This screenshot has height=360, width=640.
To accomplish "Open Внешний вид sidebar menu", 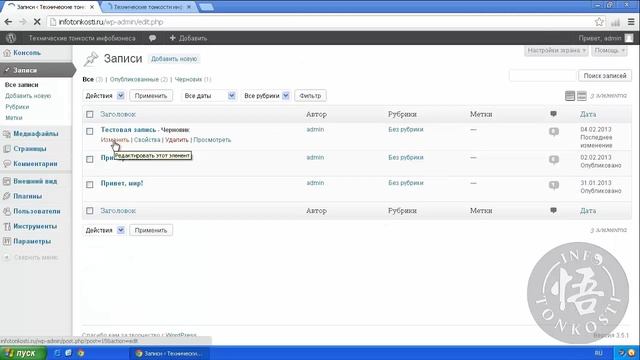I will click(x=36, y=181).
